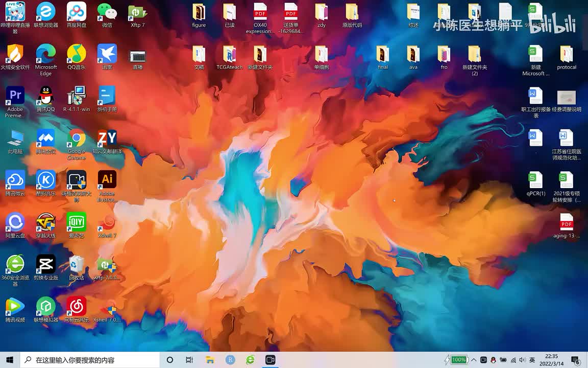Screen dimensions: 588x368
Task: Select the 单细胞 folder
Action: click(x=322, y=57)
